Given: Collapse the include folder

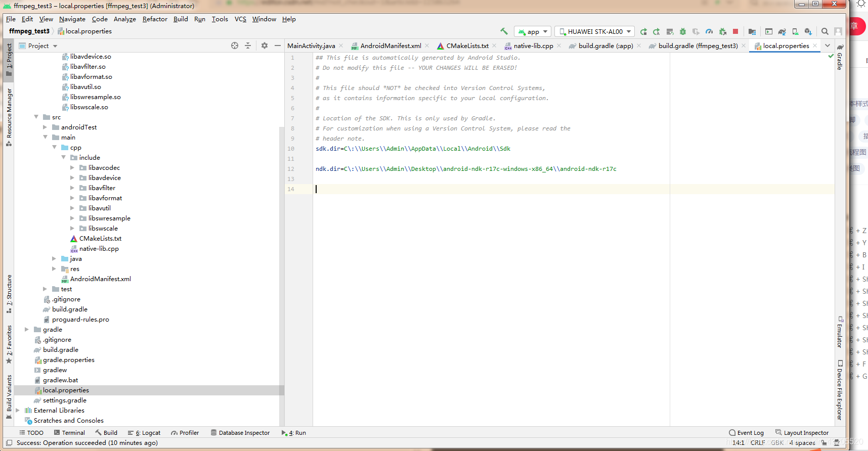Looking at the screenshot, I should pyautogui.click(x=63, y=157).
